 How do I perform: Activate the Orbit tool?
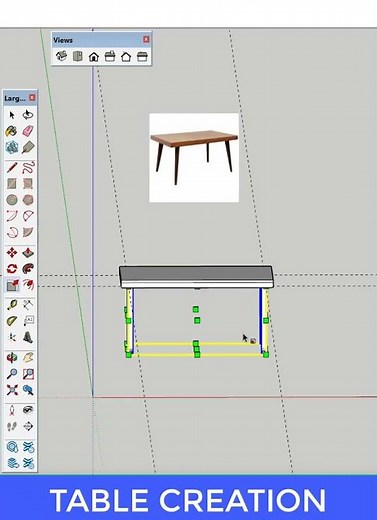pos(12,358)
